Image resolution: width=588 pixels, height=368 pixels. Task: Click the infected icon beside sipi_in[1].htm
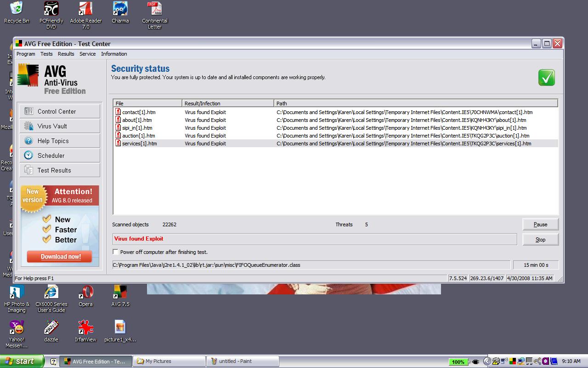(x=118, y=127)
